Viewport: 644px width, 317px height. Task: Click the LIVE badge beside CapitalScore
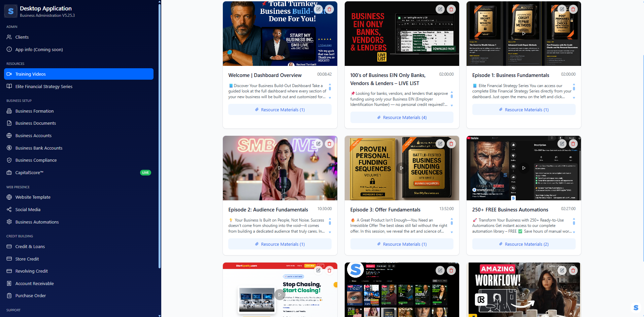pyautogui.click(x=145, y=172)
